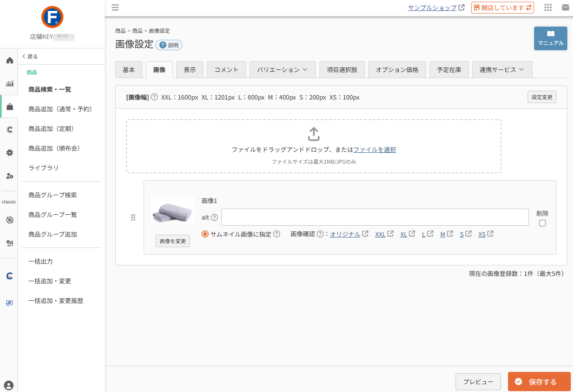Viewport: 573px width, 392px height.
Task: Open the mail envelope icon
Action: [x=566, y=7]
